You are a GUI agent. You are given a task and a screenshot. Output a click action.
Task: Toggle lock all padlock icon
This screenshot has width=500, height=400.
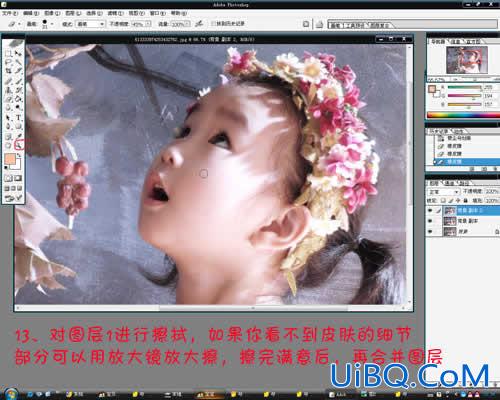[465, 200]
